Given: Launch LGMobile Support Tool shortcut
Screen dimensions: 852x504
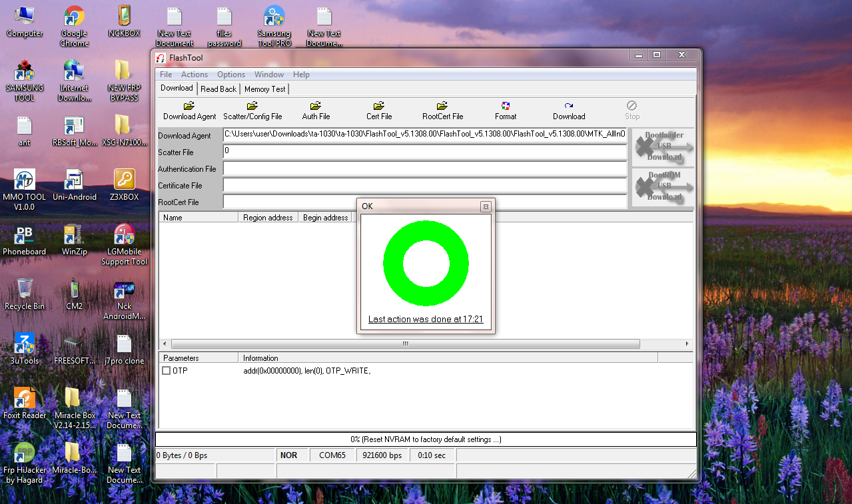Looking at the screenshot, I should (x=124, y=244).
